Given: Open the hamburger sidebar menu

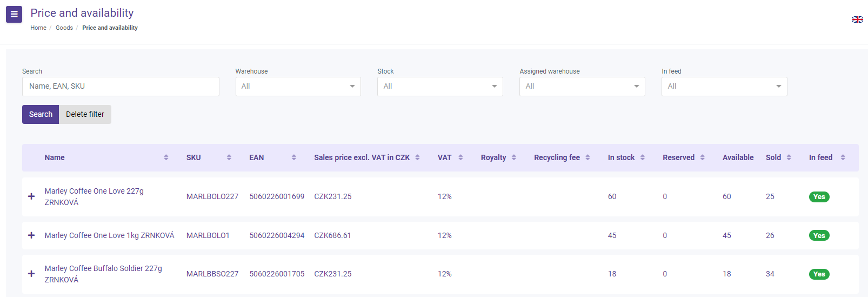Looking at the screenshot, I should (14, 14).
